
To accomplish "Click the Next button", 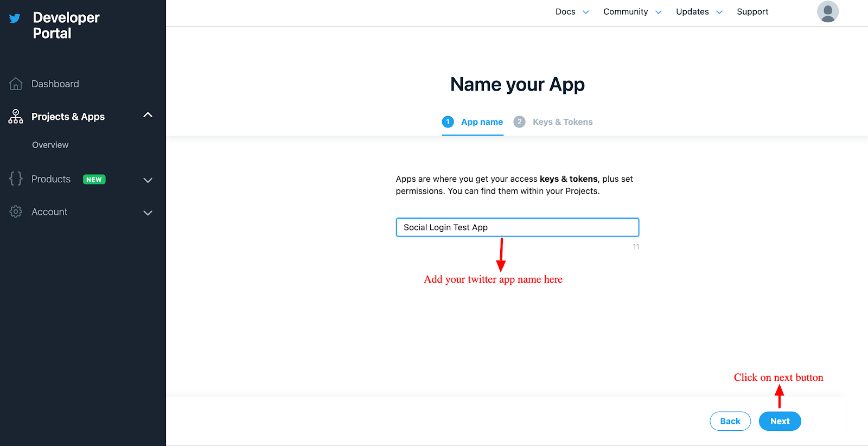I will pyautogui.click(x=780, y=421).
